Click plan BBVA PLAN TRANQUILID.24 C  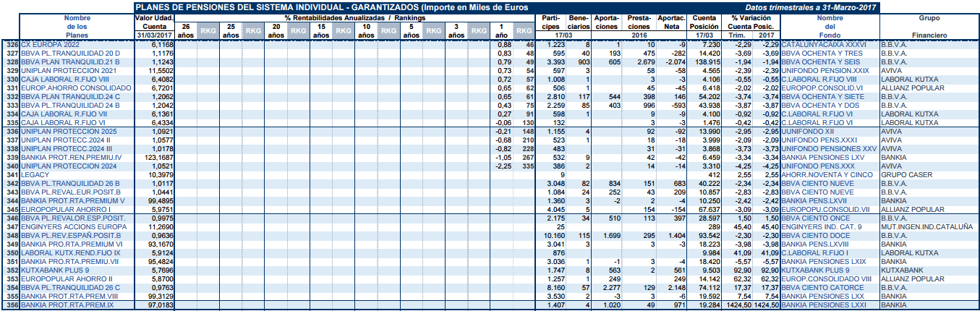70,96
